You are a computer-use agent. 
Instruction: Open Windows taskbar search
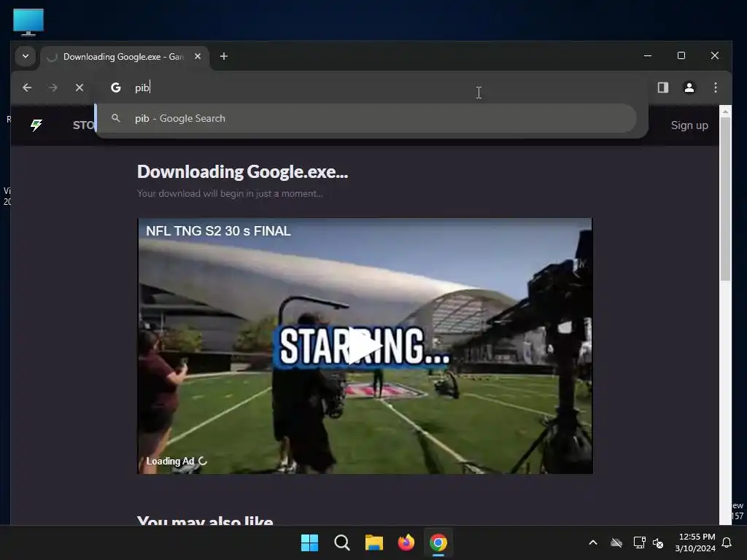point(341,542)
